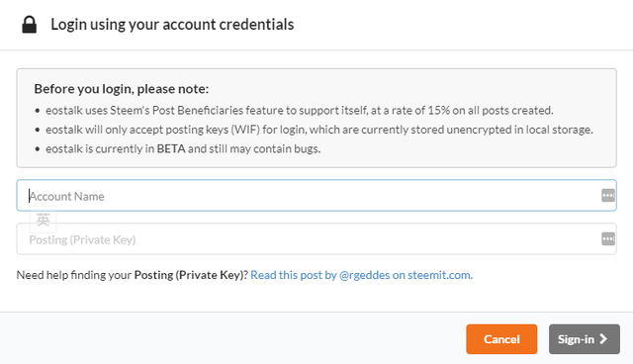The image size is (633, 364).
Task: Click the Need help finding your text
Action: 74,275
